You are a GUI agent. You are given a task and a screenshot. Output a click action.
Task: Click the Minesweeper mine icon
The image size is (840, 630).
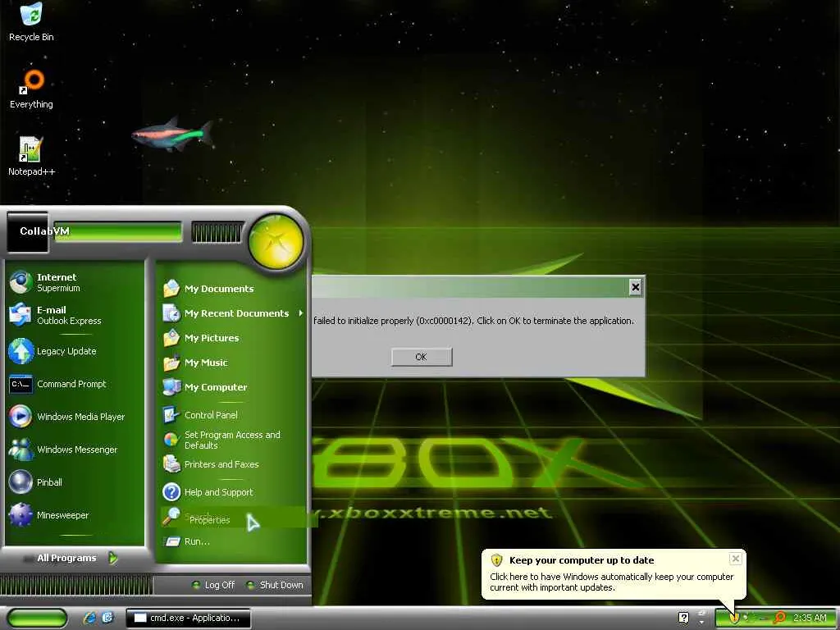click(21, 515)
